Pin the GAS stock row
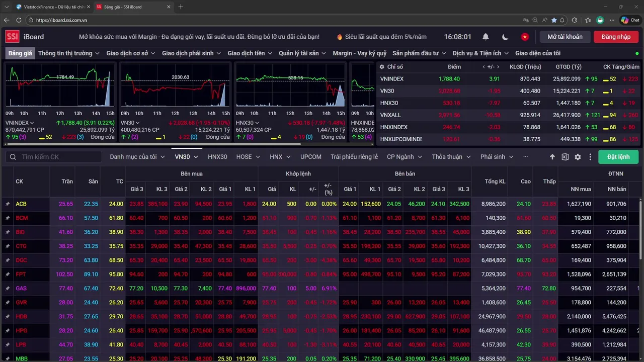Screen dimensions: 644x362 [8, 289]
